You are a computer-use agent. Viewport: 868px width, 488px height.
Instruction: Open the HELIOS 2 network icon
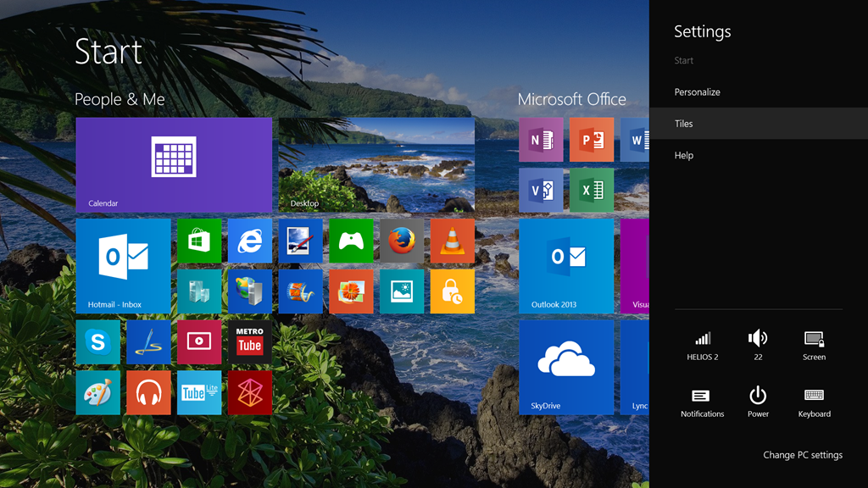(x=703, y=346)
